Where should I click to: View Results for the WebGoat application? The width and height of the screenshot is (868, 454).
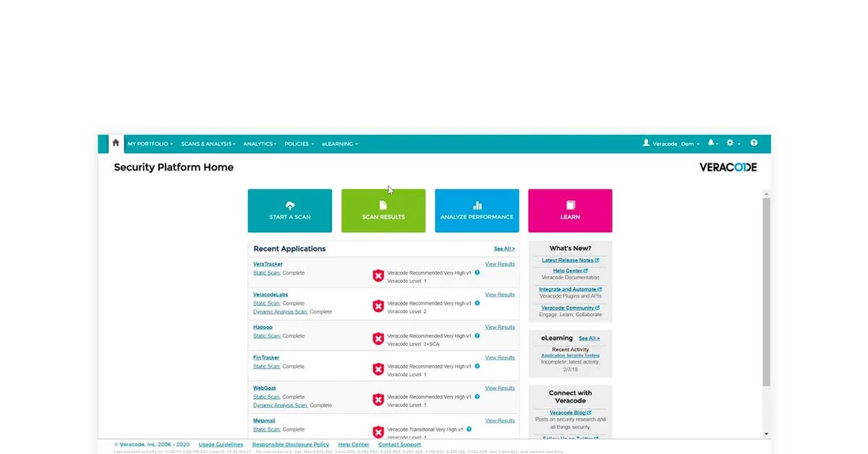click(500, 388)
